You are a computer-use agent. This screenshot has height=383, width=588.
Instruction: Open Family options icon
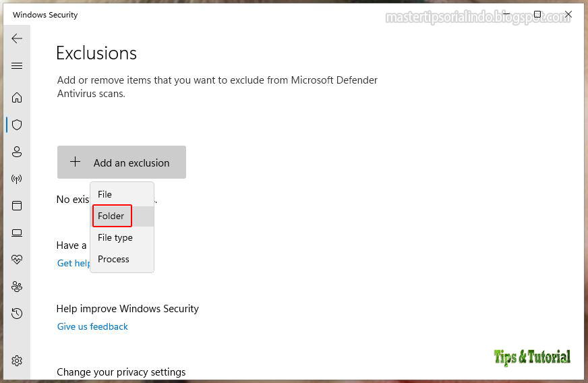coord(17,287)
